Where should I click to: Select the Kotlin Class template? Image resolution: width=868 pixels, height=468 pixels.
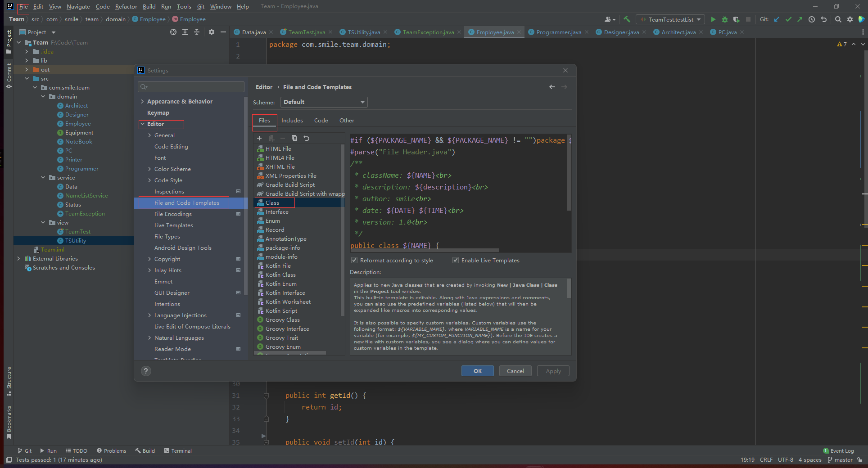(280, 274)
